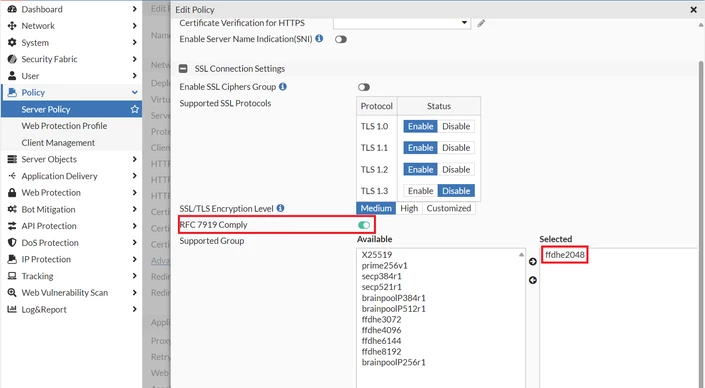Move group to Selected with right arrow
Image resolution: width=705 pixels, height=388 pixels.
tap(533, 262)
